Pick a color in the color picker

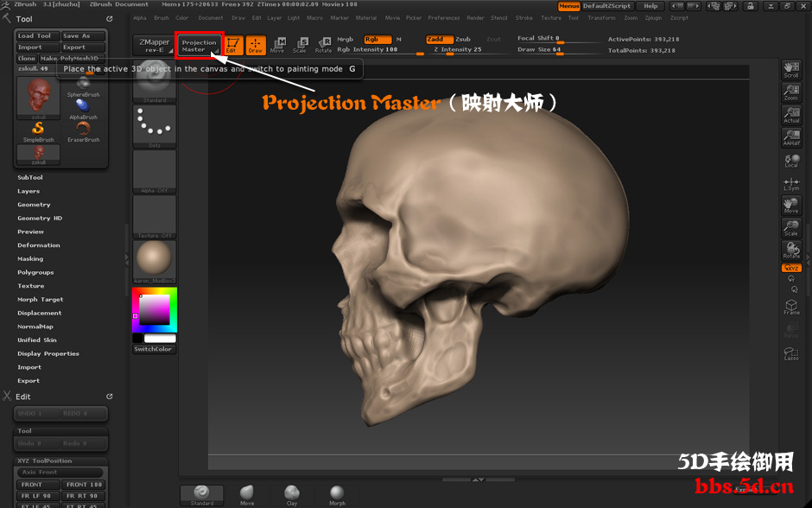(155, 310)
